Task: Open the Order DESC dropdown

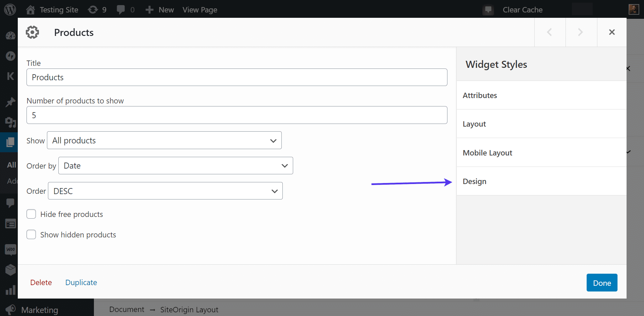Action: pyautogui.click(x=165, y=191)
